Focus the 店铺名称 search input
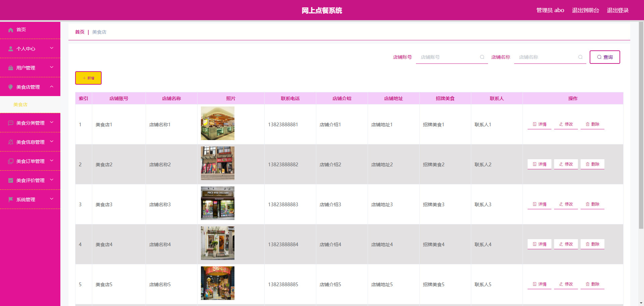Screen dimensions: 644x306 tap(550, 57)
